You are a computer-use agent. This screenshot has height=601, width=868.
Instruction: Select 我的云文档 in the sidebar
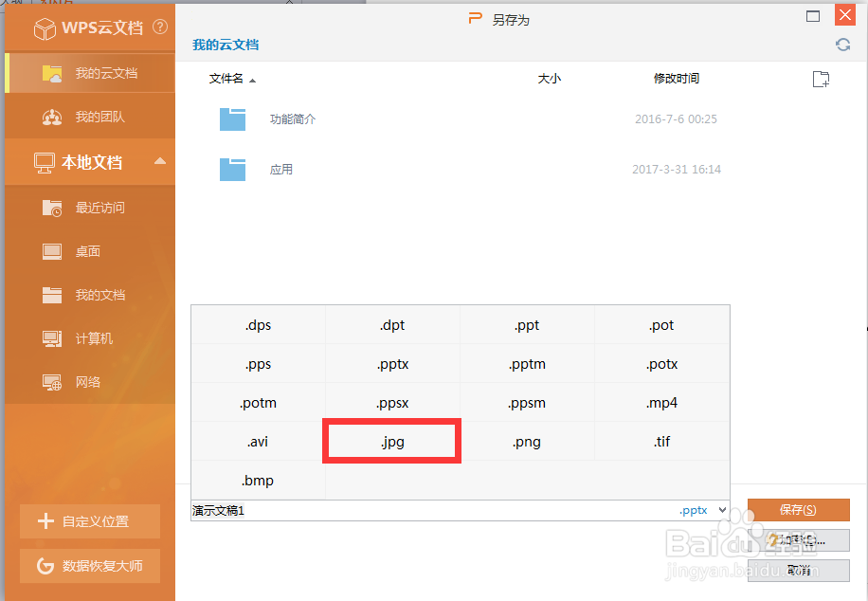click(x=90, y=73)
